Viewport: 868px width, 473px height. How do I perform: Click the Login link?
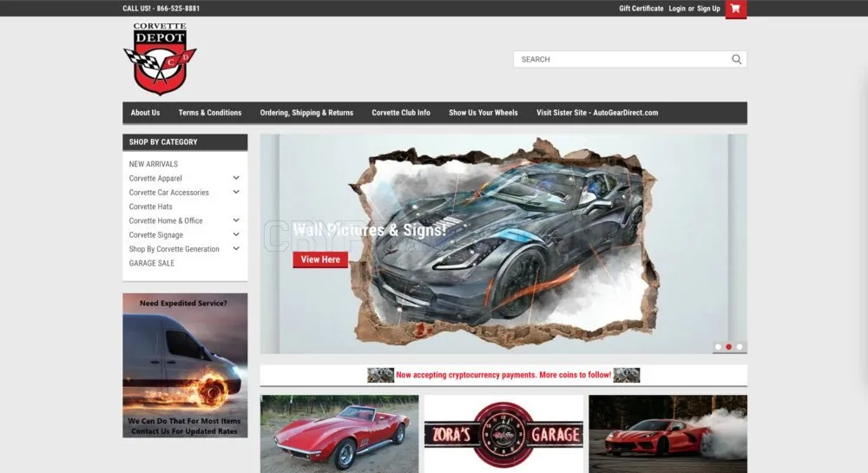[x=677, y=9]
